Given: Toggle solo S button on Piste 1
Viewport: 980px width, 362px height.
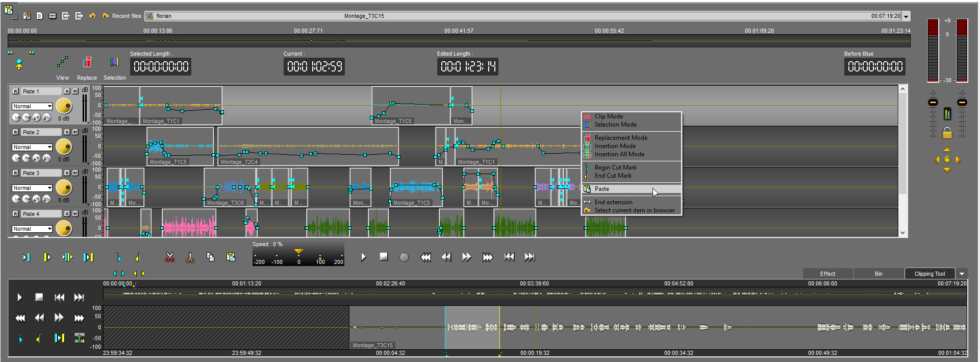Looking at the screenshot, I should point(67,91).
